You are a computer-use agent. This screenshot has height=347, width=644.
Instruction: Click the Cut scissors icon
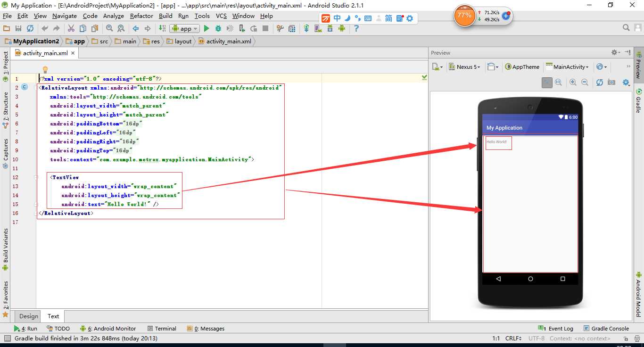(72, 29)
